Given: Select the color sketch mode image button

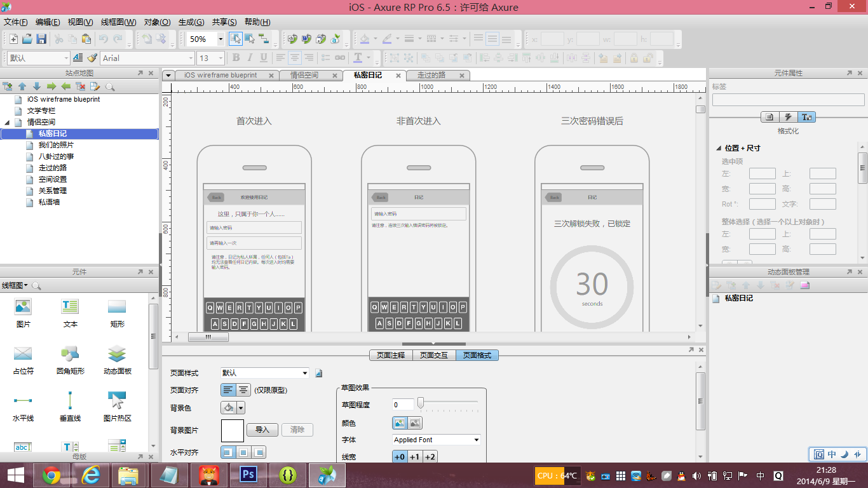Looking at the screenshot, I should [400, 423].
